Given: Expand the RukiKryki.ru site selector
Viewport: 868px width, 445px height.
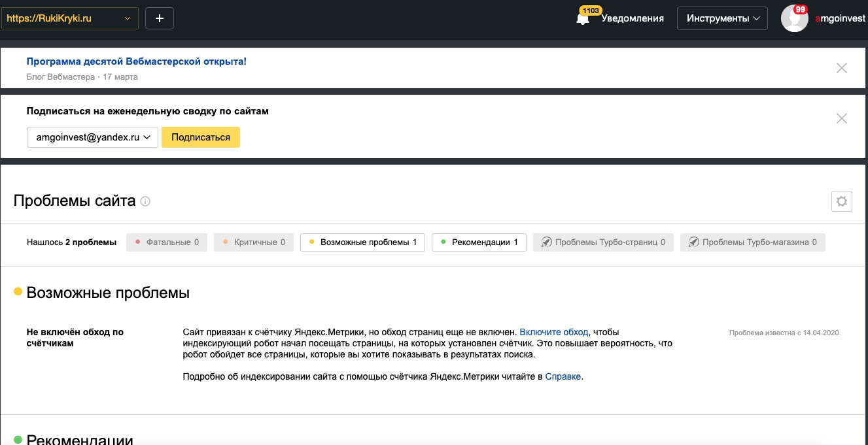Looking at the screenshot, I should [70, 18].
